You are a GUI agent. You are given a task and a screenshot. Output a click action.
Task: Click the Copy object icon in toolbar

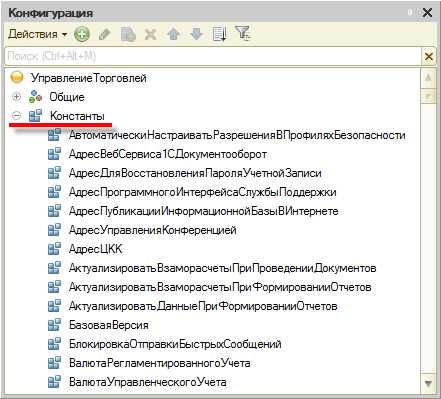tap(128, 34)
